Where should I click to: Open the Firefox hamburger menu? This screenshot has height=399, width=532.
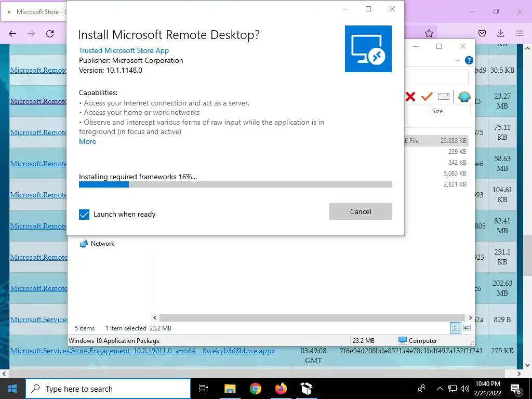click(519, 33)
